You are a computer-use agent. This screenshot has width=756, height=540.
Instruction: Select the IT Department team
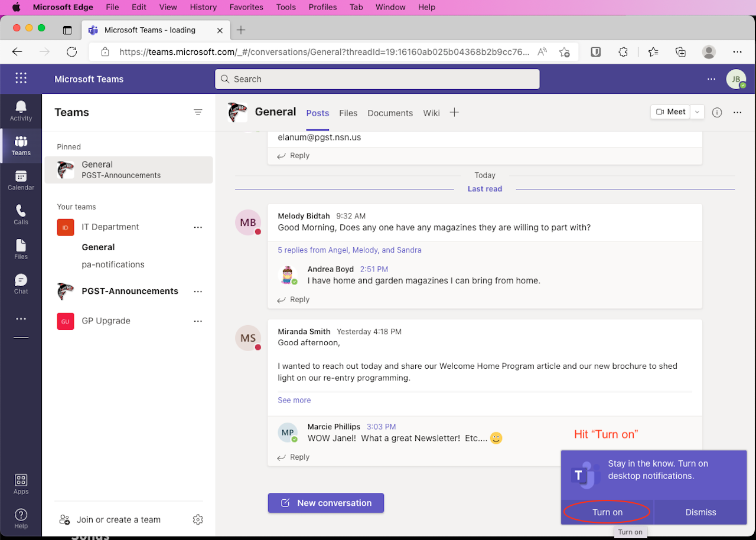click(x=110, y=227)
